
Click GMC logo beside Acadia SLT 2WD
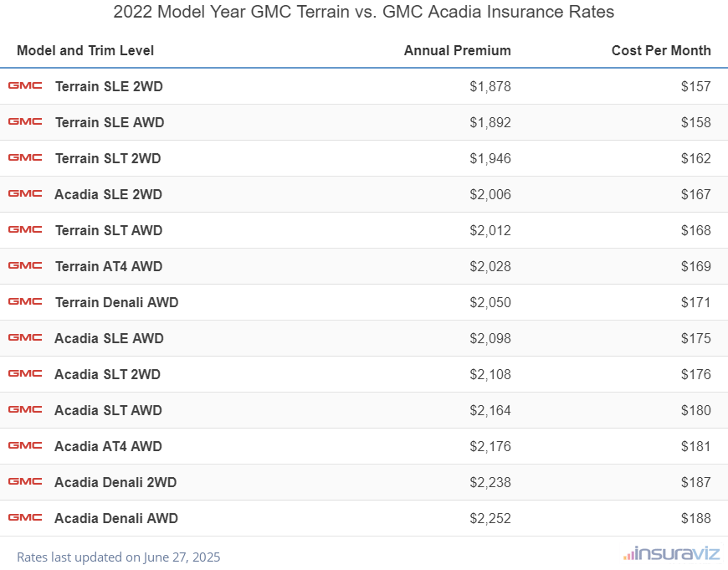pos(25,373)
